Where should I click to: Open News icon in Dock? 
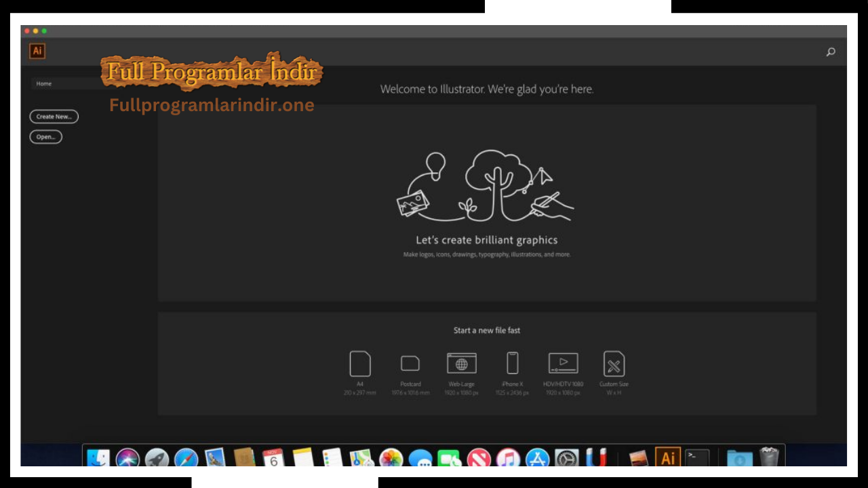point(479,457)
